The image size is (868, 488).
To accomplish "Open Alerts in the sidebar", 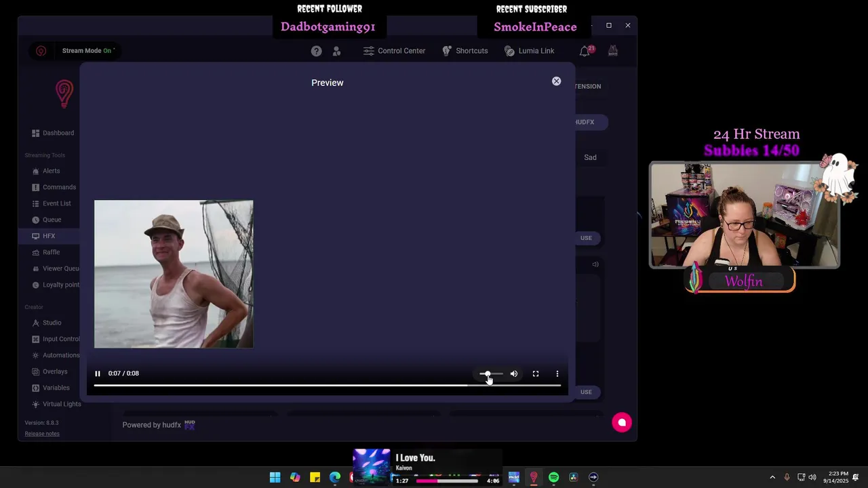I will tap(46, 171).
